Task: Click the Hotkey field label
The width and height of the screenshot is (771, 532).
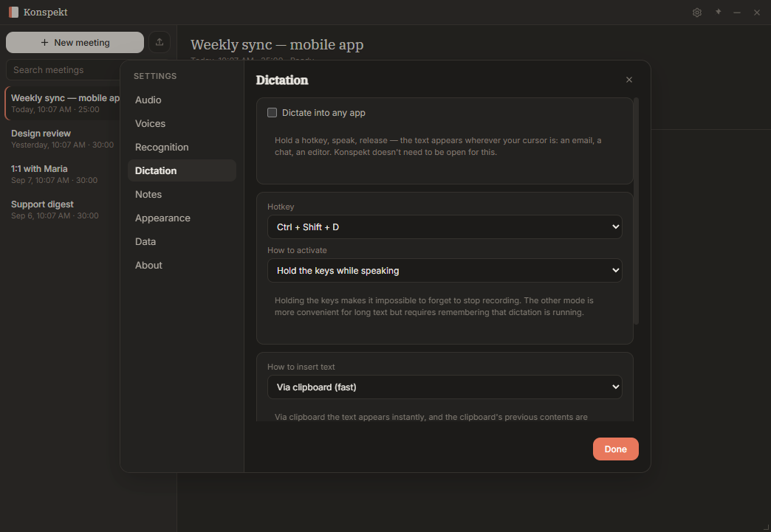Action: 281,207
